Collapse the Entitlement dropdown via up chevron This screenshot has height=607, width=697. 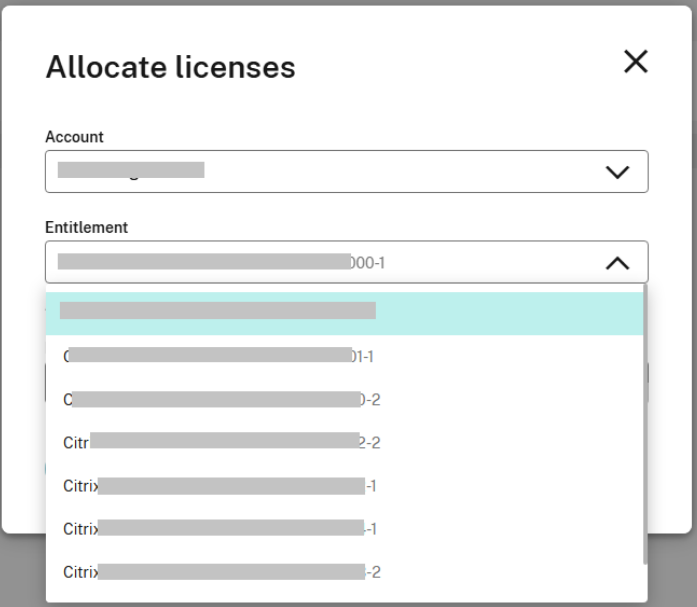click(617, 263)
